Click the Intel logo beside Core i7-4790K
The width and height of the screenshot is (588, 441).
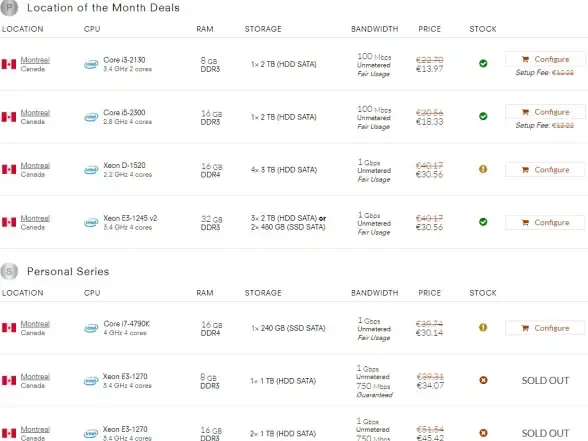pos(91,328)
